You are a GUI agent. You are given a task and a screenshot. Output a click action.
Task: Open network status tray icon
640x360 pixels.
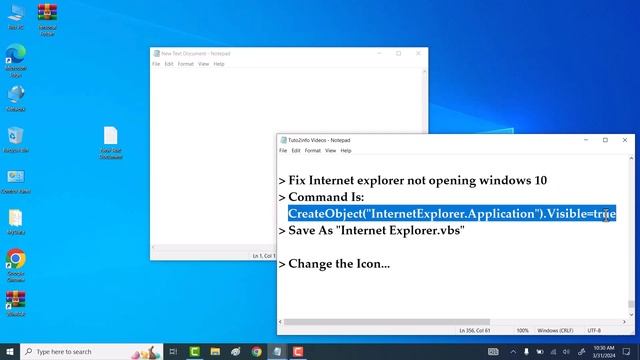point(553,351)
